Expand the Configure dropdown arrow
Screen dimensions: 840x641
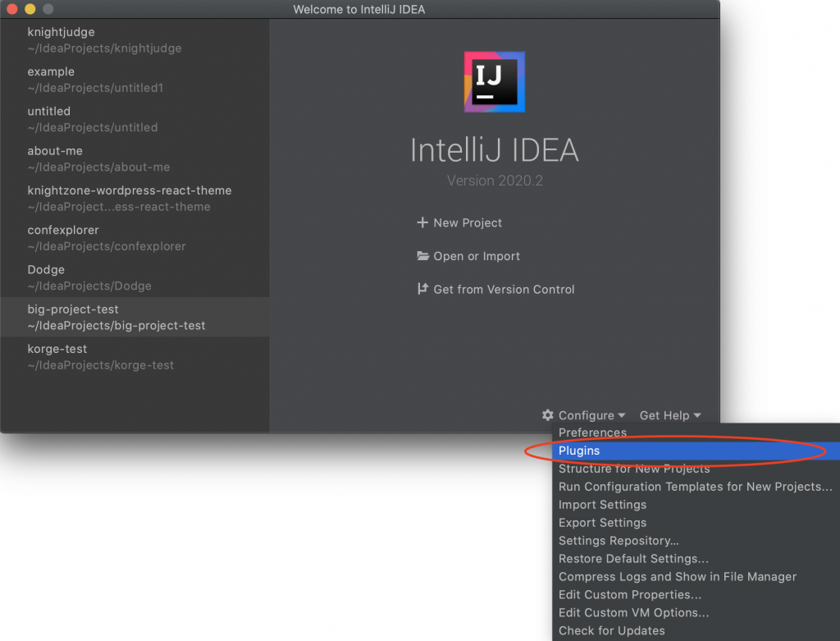pyautogui.click(x=622, y=415)
